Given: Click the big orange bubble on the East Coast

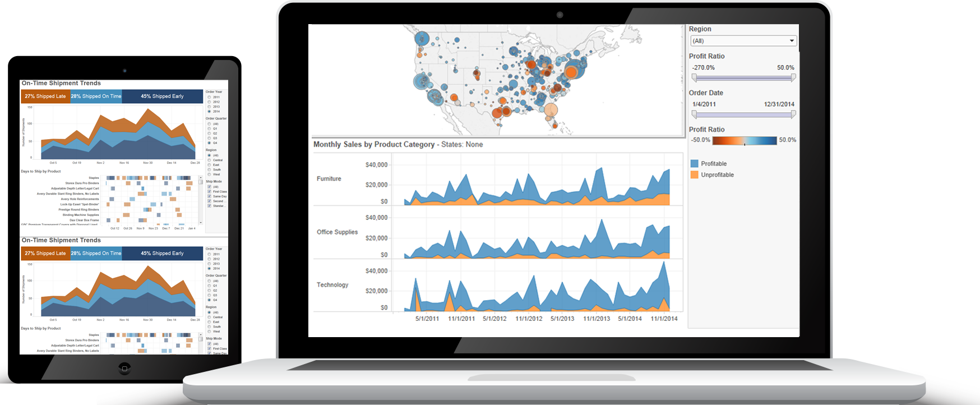Looking at the screenshot, I should [571, 72].
